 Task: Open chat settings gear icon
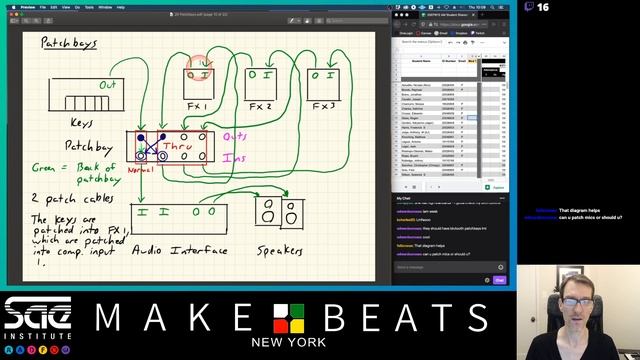coord(487,280)
